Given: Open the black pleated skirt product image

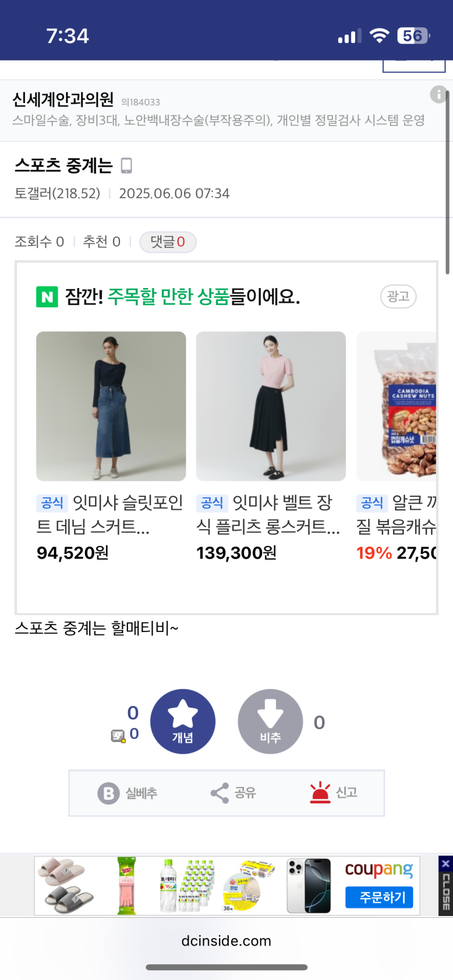Looking at the screenshot, I should pos(271,406).
